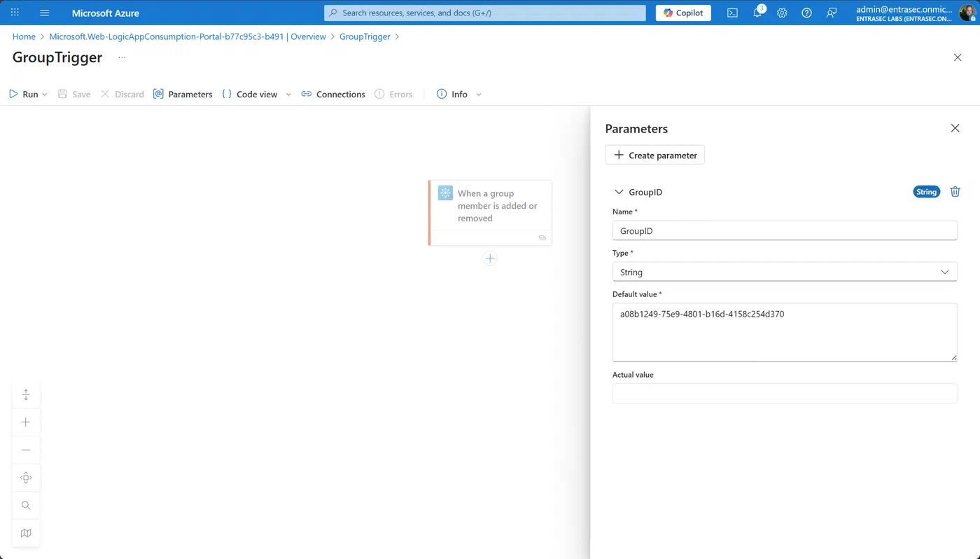Open portal settings gear

(x=782, y=13)
